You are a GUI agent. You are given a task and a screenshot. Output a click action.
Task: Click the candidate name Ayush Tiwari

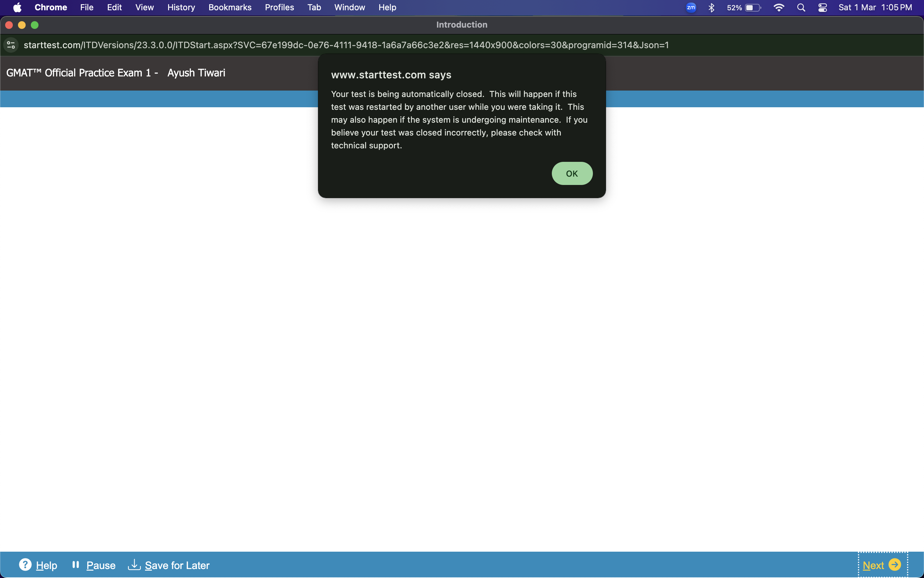(x=196, y=73)
